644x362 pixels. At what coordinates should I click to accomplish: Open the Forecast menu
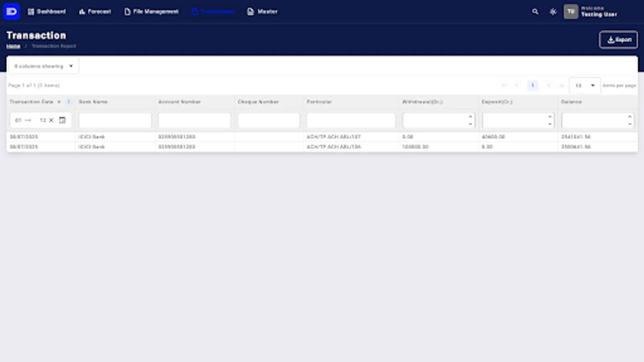95,12
